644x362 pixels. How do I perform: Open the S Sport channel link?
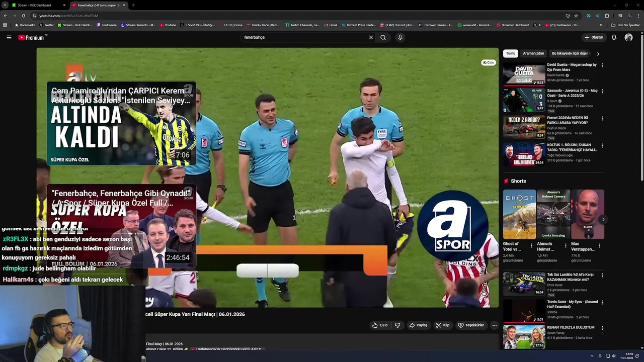pos(552,101)
